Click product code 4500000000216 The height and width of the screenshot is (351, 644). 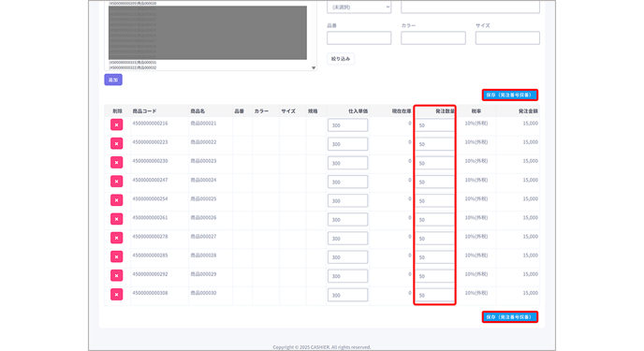[x=150, y=124]
